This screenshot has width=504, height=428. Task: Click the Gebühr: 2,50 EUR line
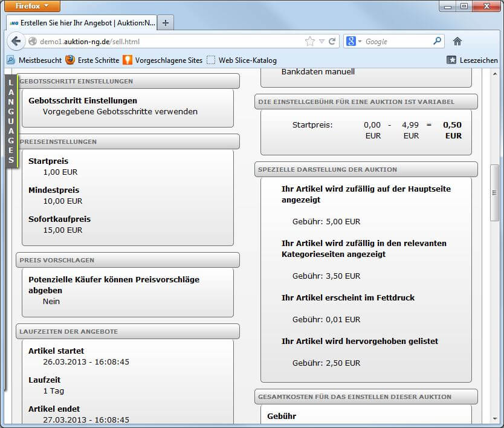326,363
